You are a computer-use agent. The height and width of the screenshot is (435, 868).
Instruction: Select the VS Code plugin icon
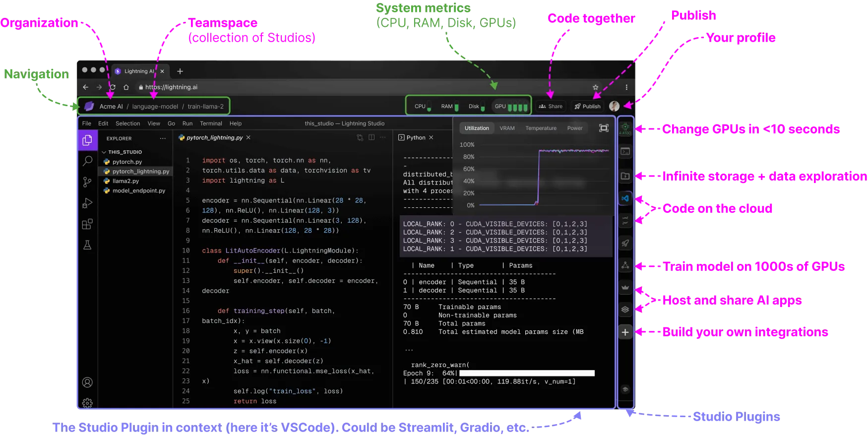coord(625,198)
